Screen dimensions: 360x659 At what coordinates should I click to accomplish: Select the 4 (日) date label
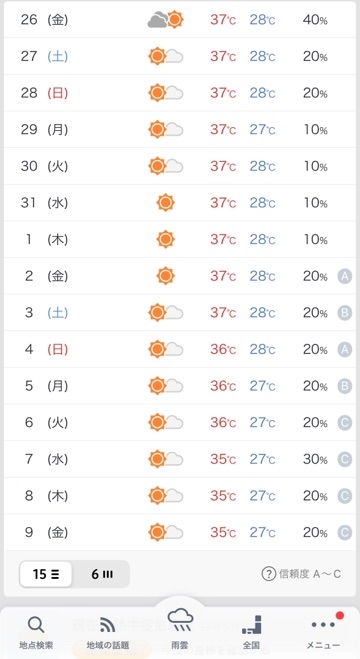point(44,350)
